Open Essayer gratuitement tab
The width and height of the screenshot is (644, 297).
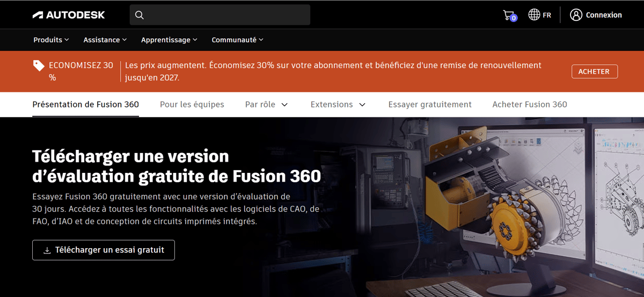point(430,104)
